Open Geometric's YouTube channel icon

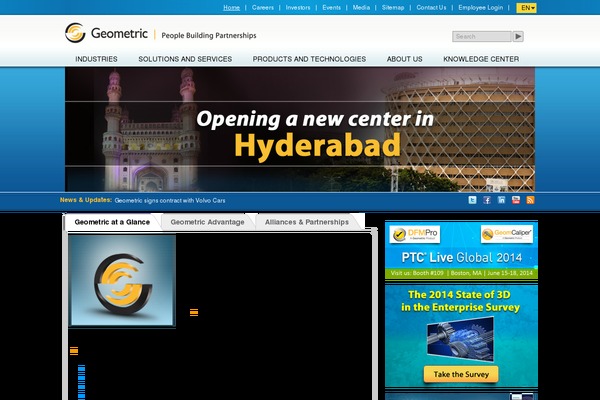516,200
